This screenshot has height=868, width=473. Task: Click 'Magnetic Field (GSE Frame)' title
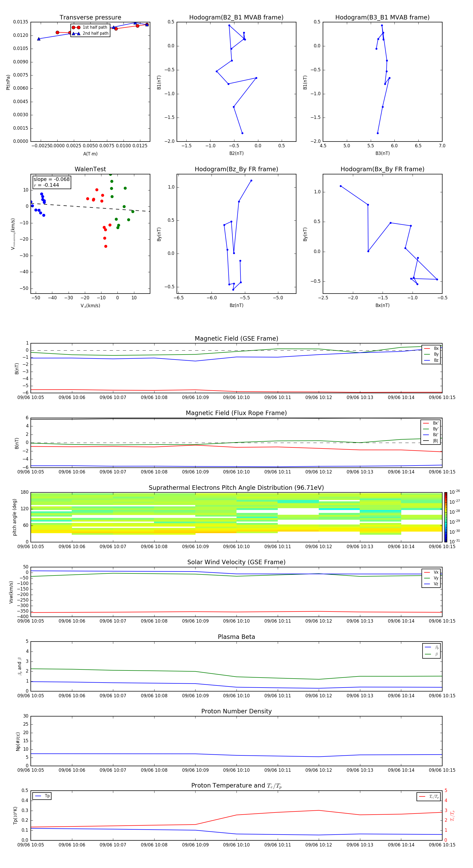[x=236, y=339]
